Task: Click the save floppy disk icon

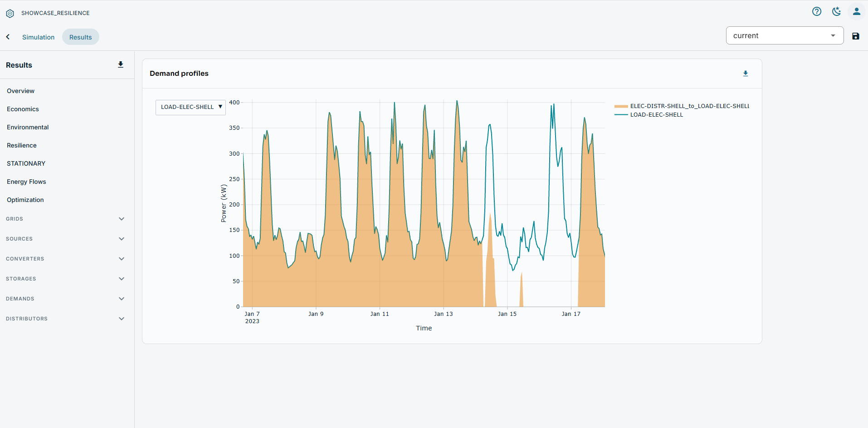Action: [856, 36]
